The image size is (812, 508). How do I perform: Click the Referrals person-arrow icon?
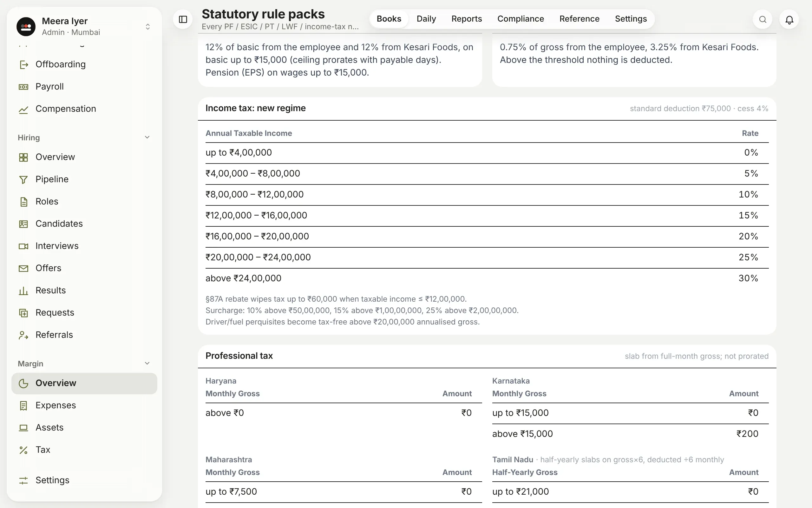pyautogui.click(x=23, y=335)
